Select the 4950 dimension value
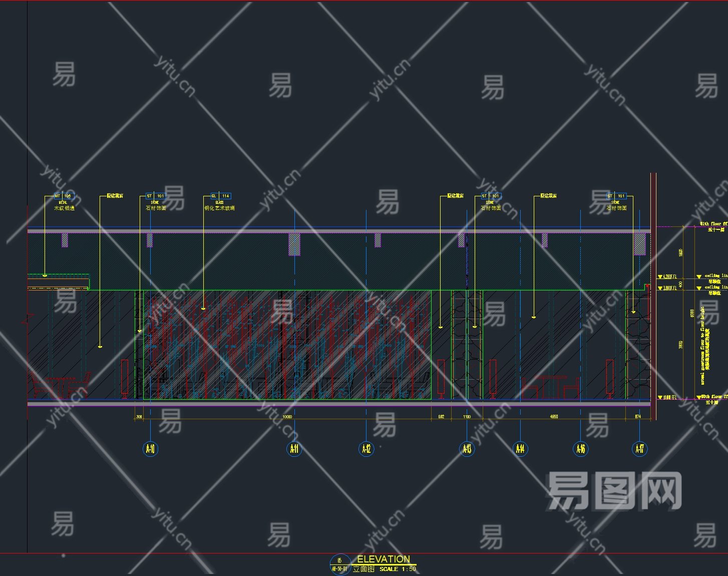Screen dimensions: 728x576 [554, 417]
